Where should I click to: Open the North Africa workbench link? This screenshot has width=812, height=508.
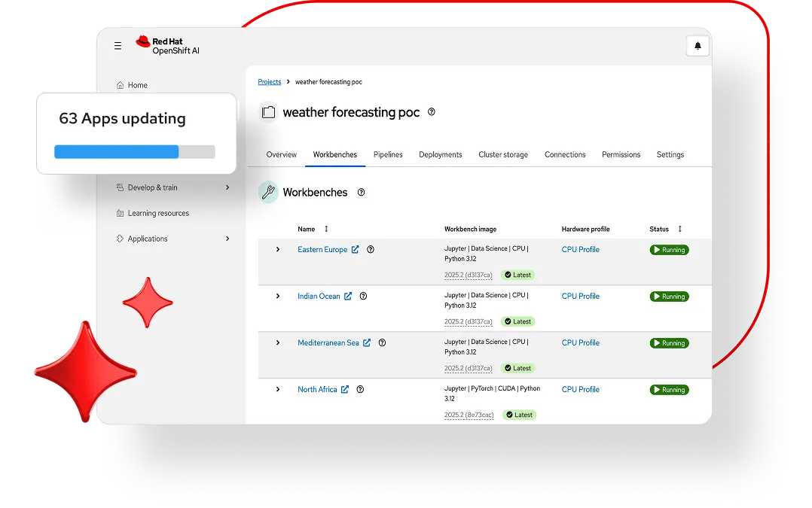[317, 389]
